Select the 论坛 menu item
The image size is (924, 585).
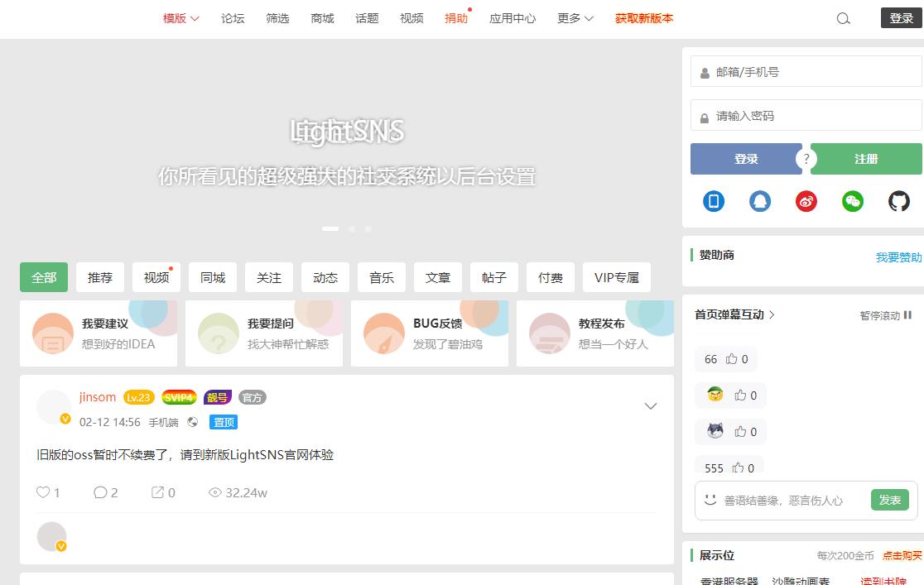point(233,17)
